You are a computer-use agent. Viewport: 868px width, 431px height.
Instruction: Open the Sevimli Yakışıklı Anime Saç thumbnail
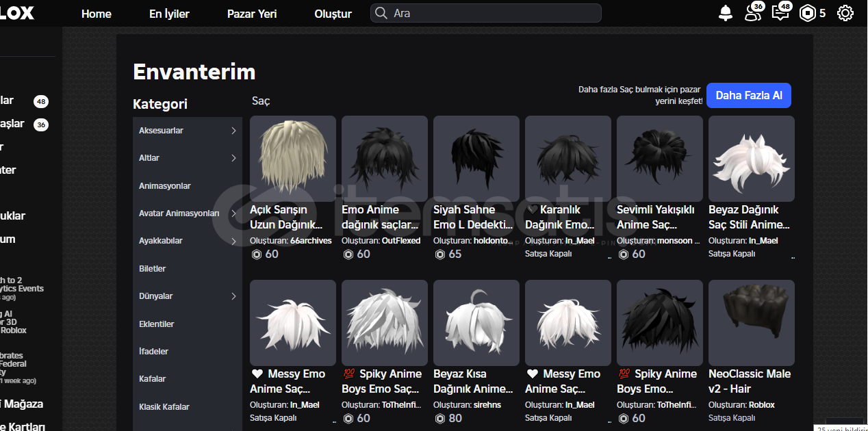[660, 159]
